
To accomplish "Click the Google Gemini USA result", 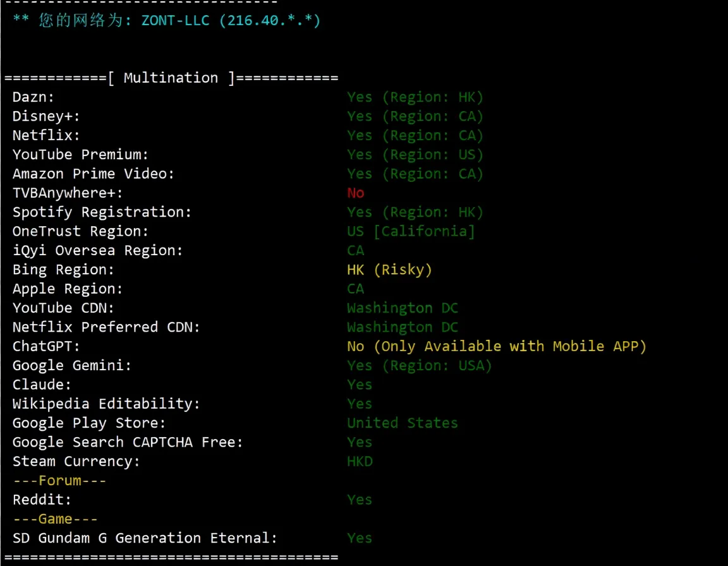I will coord(419,365).
